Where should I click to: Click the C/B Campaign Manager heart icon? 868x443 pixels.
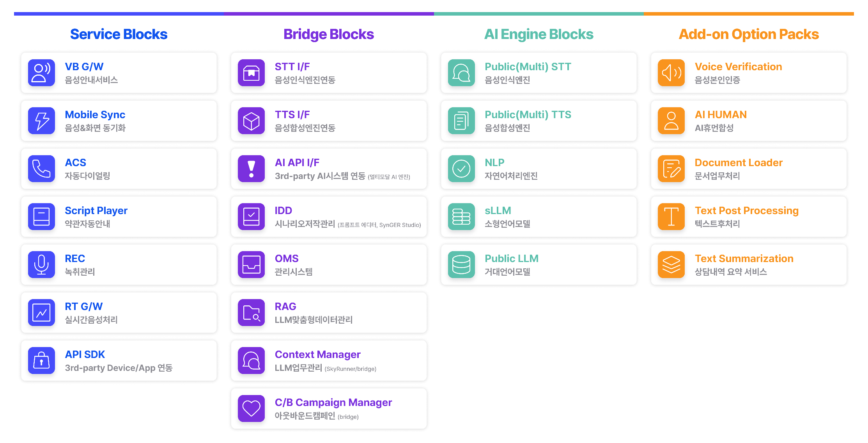252,408
